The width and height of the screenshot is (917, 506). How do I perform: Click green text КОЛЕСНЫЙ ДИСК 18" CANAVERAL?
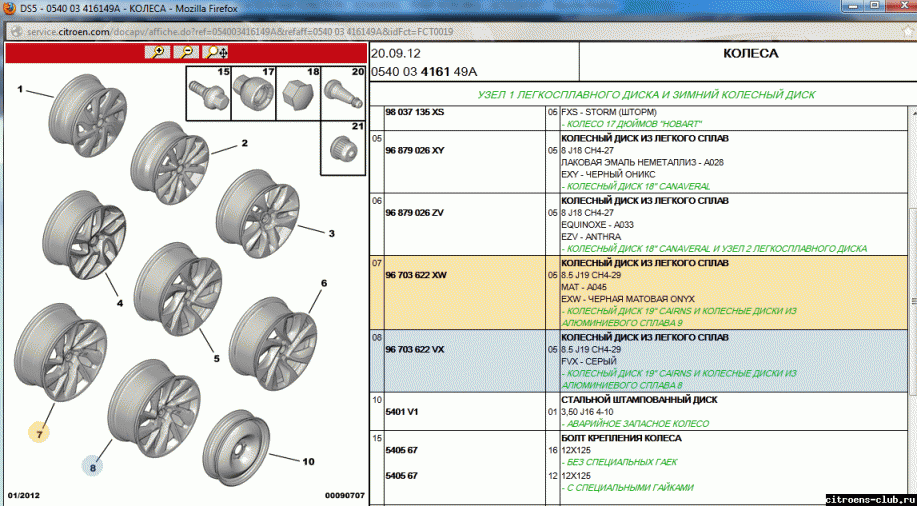[636, 186]
